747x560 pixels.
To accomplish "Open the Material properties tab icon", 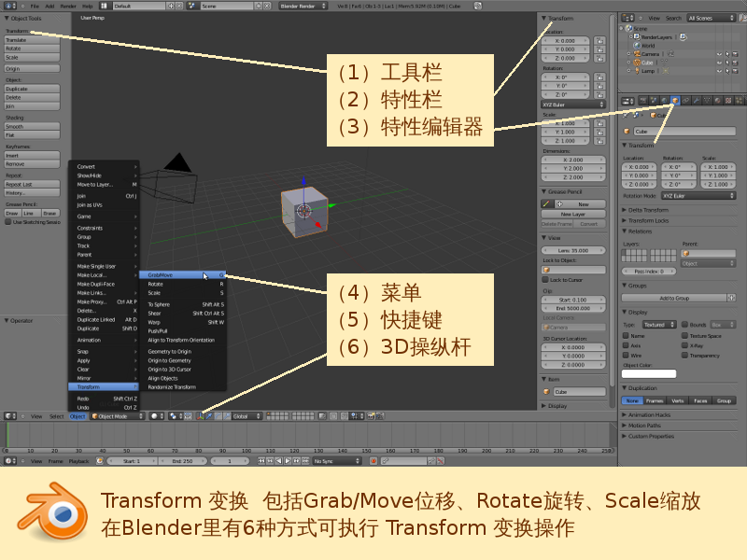I will tap(717, 101).
